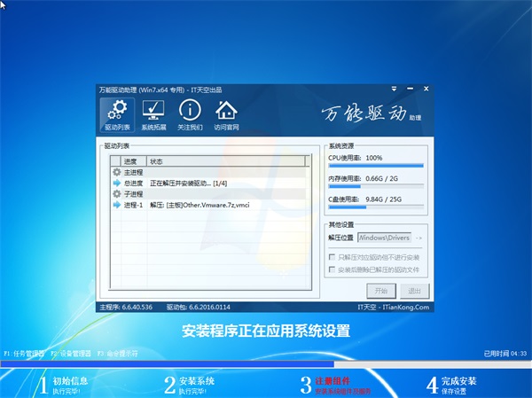
Task: Click the CPU使用率 usage bar
Action: (376, 165)
